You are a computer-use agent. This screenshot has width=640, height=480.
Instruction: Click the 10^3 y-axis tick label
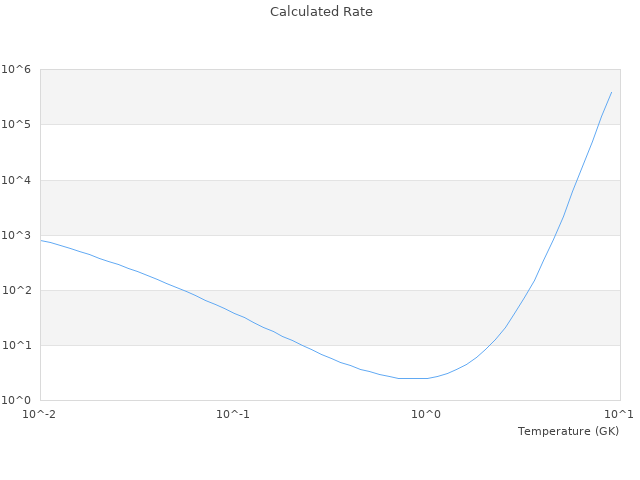pos(17,235)
